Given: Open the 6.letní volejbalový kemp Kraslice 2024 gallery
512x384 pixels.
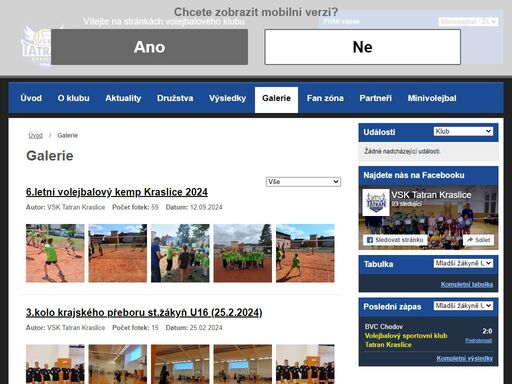Looking at the screenshot, I should tap(117, 192).
